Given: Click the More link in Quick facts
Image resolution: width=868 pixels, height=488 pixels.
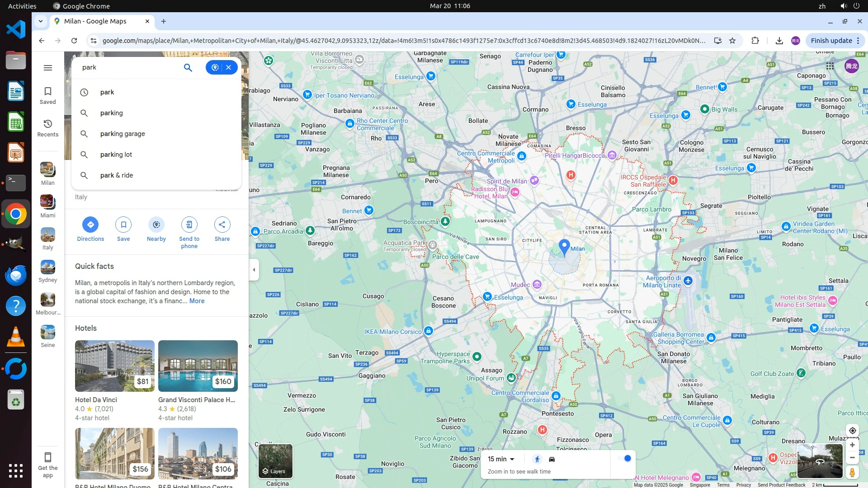Looking at the screenshot, I should tap(197, 301).
